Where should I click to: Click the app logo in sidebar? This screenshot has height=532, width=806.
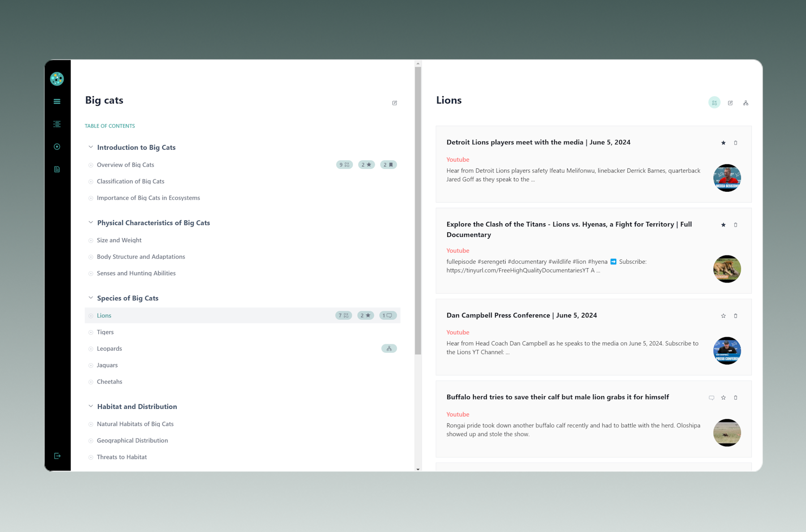click(57, 79)
